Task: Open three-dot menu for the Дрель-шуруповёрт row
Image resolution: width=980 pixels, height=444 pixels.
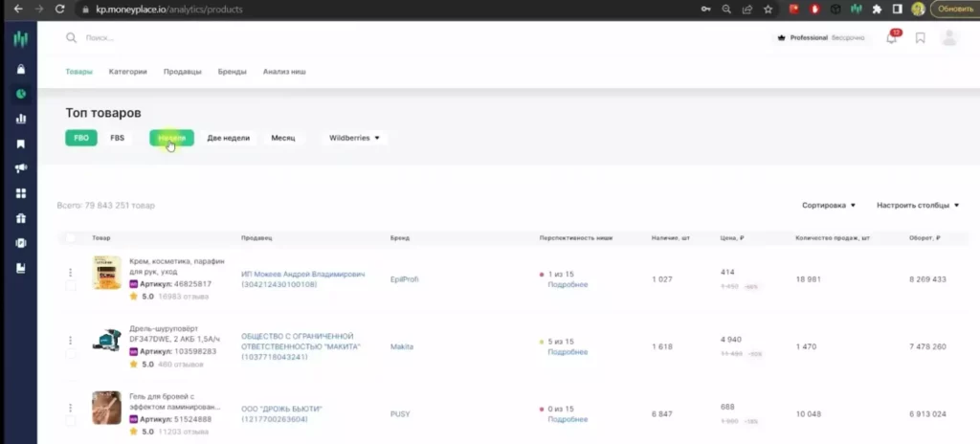Action: click(x=71, y=341)
